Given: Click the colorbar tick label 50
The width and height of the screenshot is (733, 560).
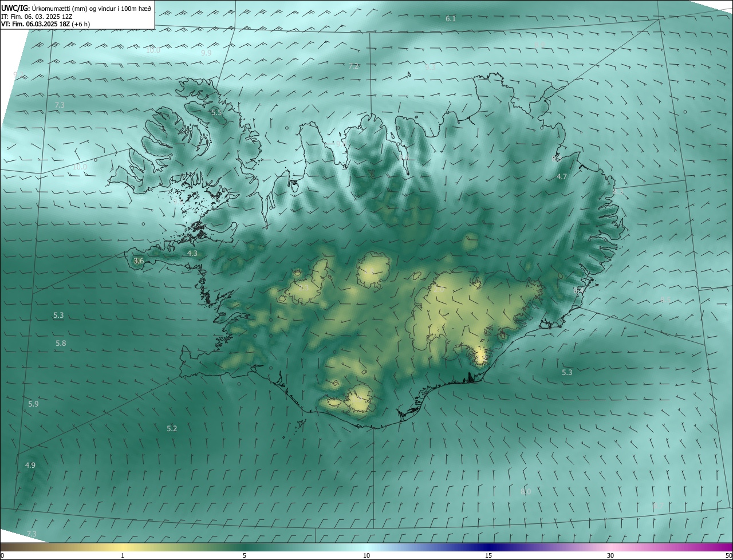Looking at the screenshot, I should tap(728, 556).
